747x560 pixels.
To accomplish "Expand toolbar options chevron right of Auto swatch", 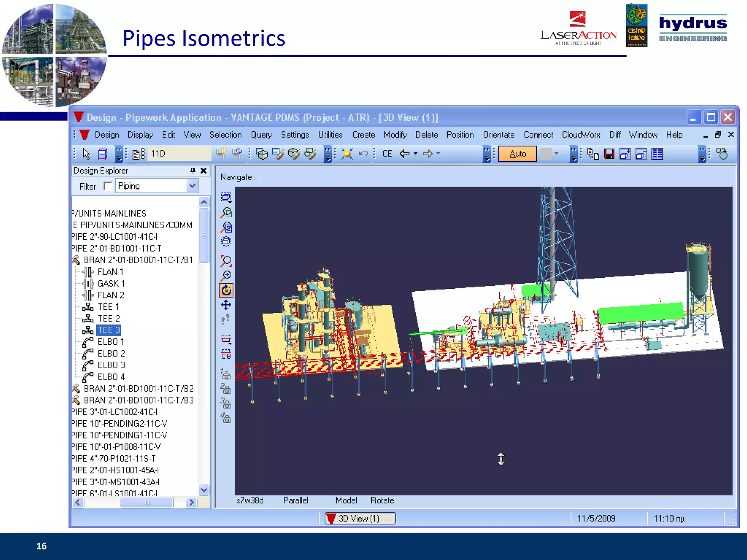I will coord(574,154).
